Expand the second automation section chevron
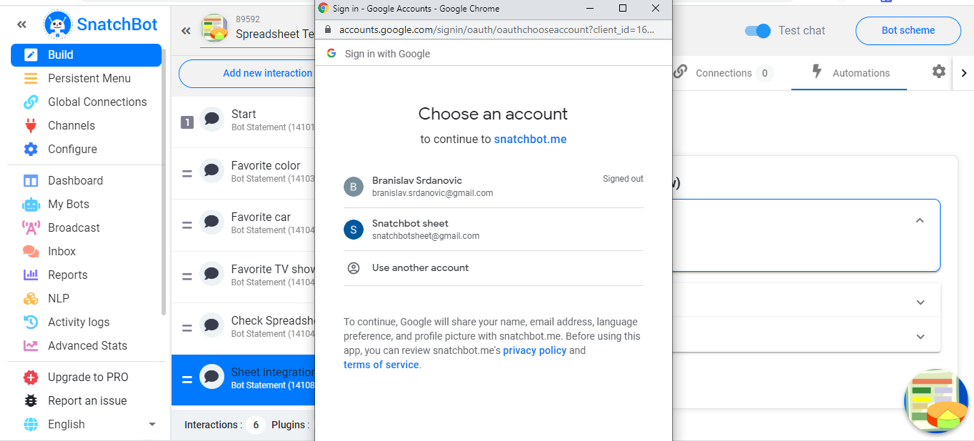The height and width of the screenshot is (441, 974). (x=920, y=302)
